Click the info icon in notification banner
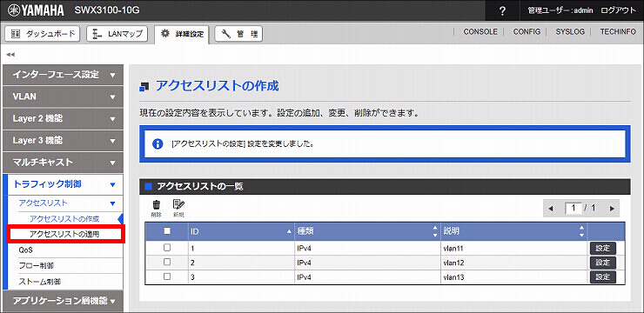Viewport: 644px width, 313px height. (x=158, y=144)
